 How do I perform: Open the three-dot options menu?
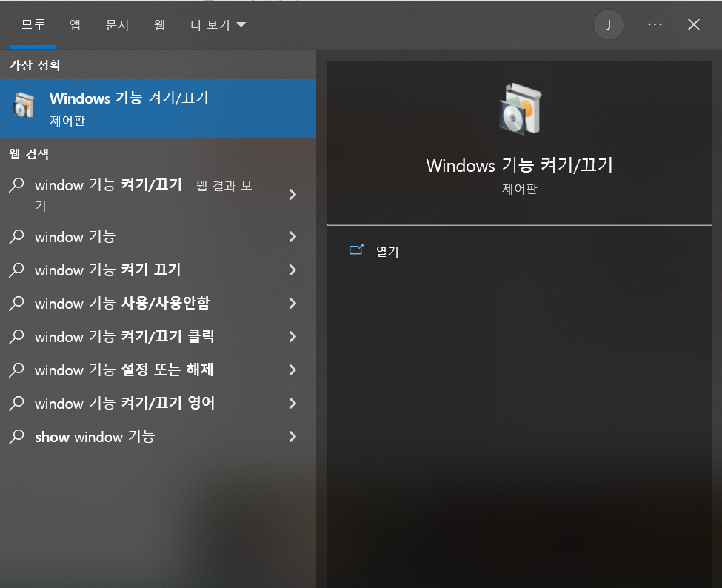click(x=655, y=24)
